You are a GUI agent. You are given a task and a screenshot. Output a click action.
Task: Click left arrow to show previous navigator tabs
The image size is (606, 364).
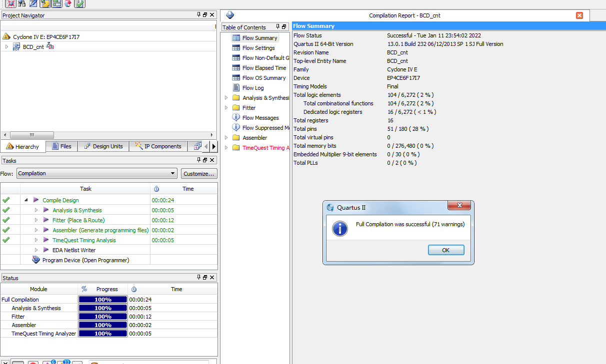[x=207, y=146]
